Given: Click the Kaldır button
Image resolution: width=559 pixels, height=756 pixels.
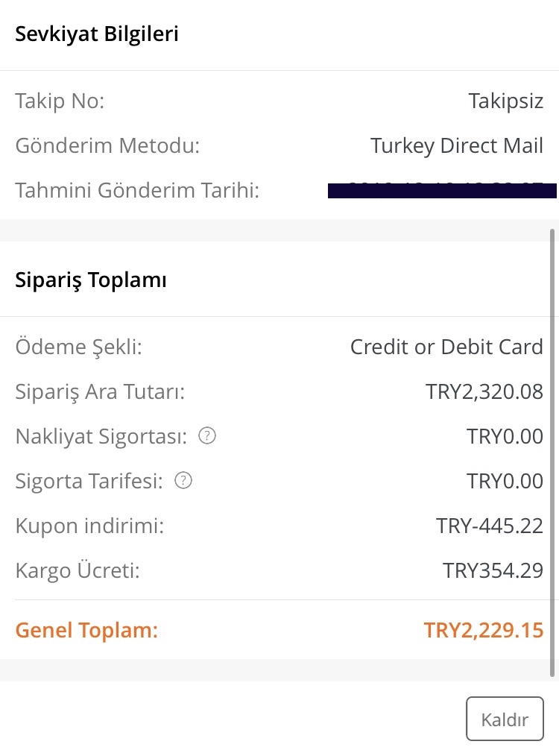Looking at the screenshot, I should (x=505, y=719).
